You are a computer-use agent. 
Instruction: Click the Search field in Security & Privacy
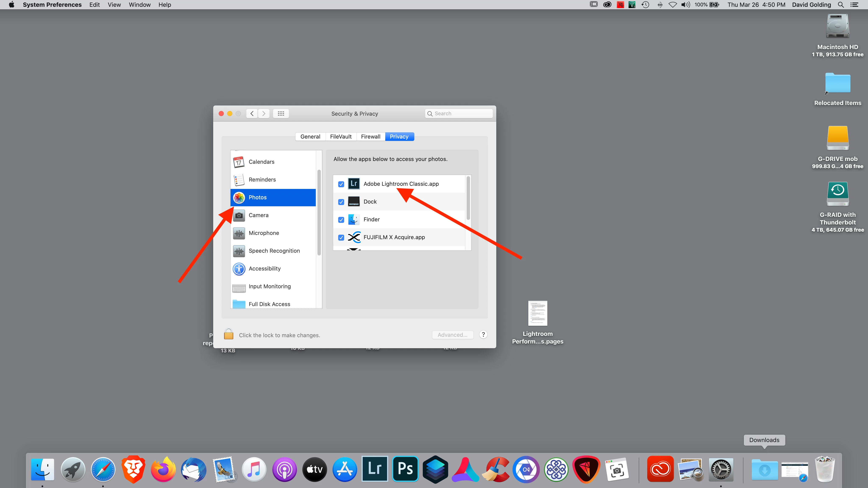(x=462, y=114)
